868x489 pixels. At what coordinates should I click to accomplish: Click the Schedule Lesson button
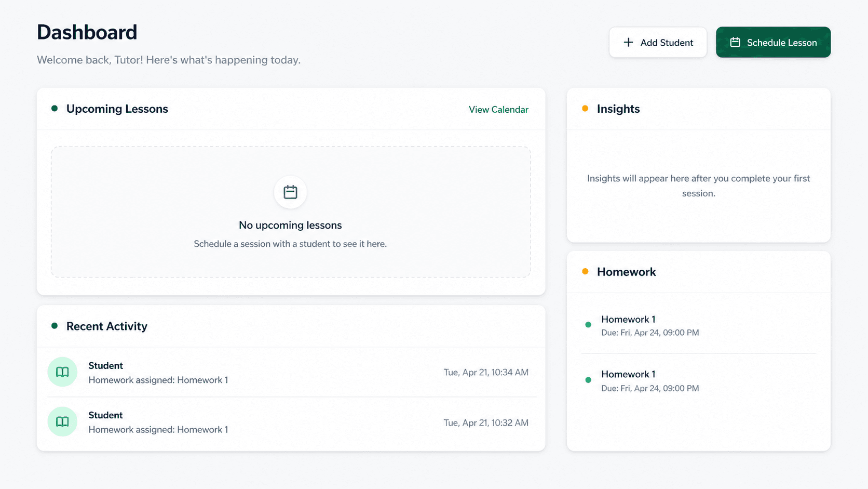pos(773,42)
